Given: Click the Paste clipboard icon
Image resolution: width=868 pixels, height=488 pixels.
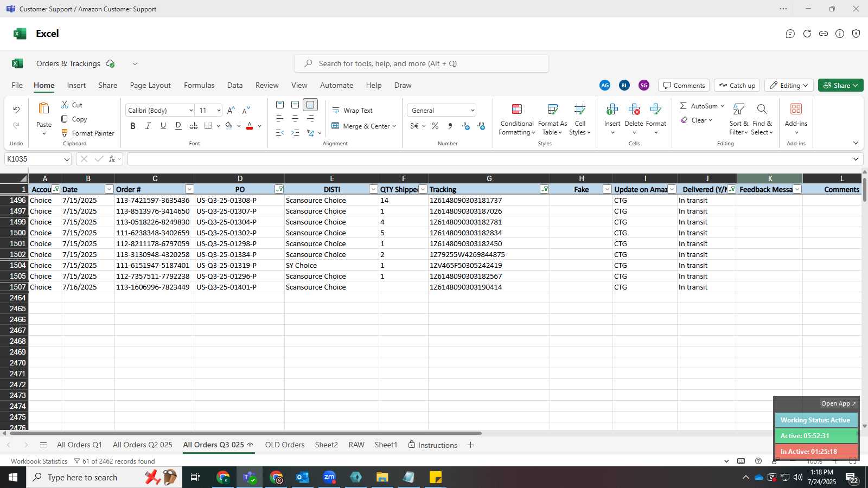Looking at the screenshot, I should (44, 108).
